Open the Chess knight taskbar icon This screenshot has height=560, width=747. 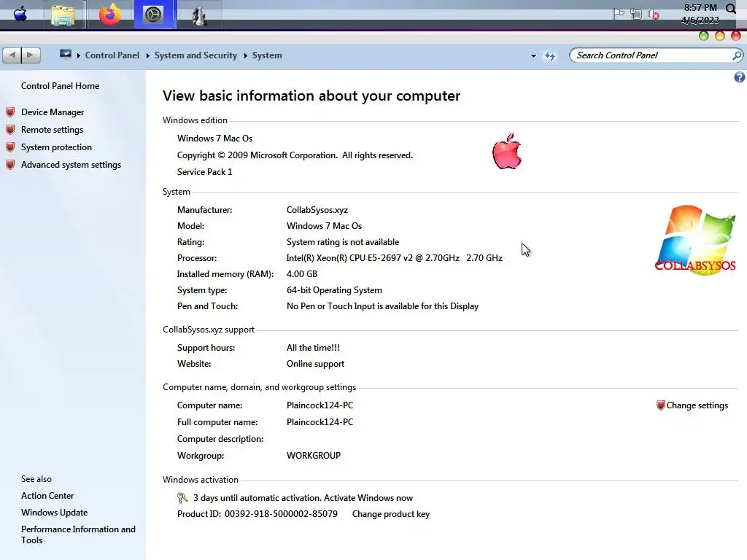click(x=198, y=16)
